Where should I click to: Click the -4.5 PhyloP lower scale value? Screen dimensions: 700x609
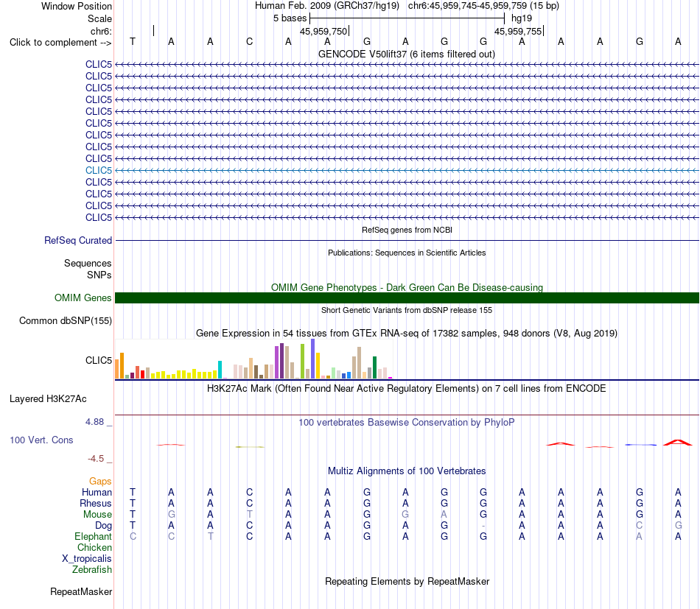click(96, 459)
